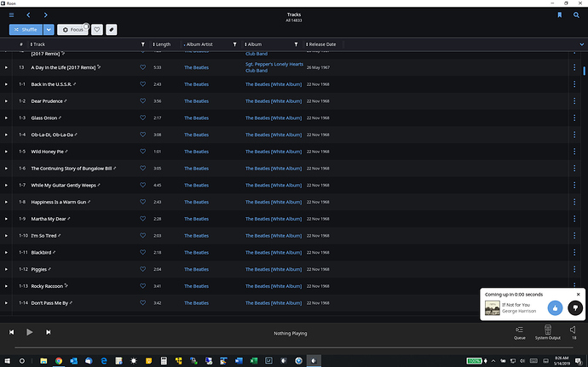Viewport: 588px width, 367px height.
Task: Open Sgt. Pepper's Lonely Hearts Club Band album link
Action: pyautogui.click(x=274, y=67)
